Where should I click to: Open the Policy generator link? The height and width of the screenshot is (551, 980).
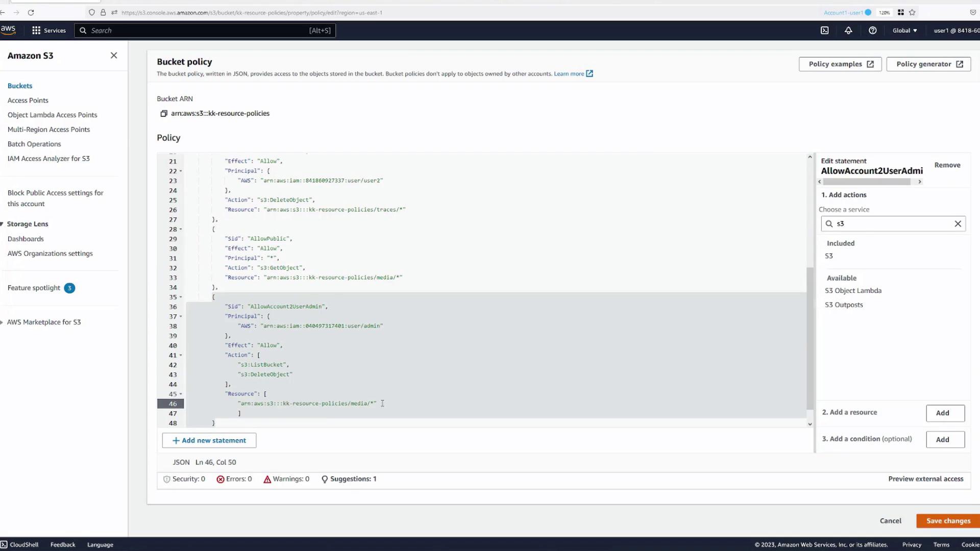(928, 64)
